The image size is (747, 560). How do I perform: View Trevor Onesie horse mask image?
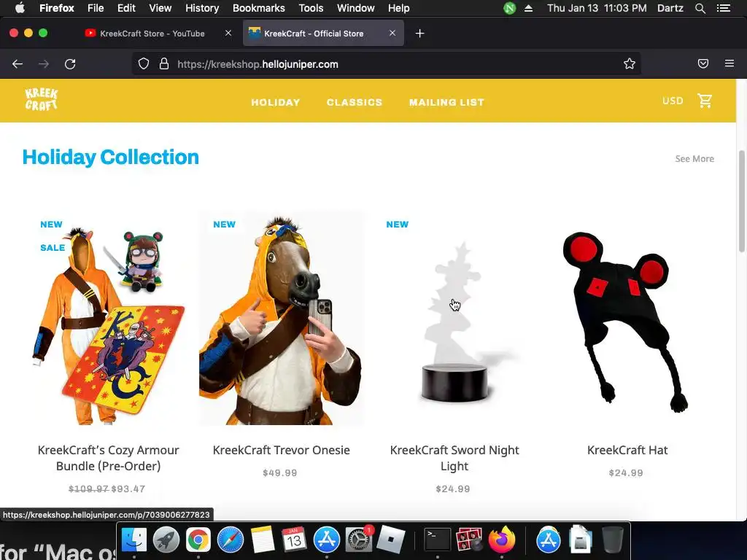click(281, 319)
